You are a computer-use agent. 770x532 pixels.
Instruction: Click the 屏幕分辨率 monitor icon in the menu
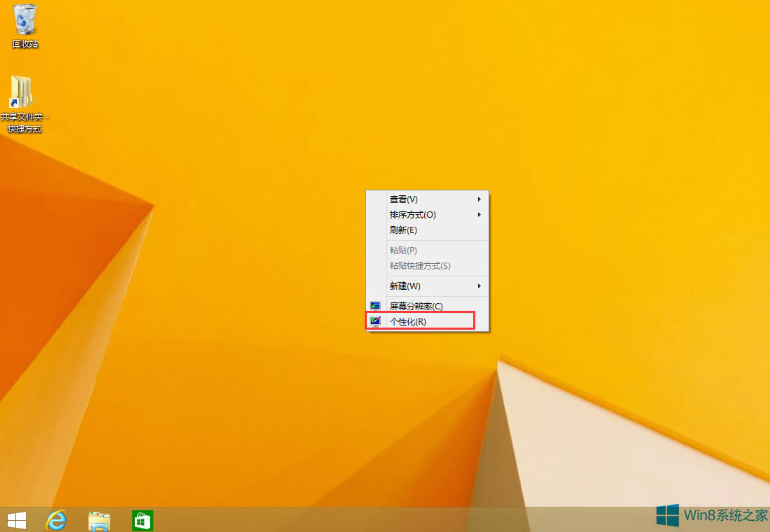375,305
